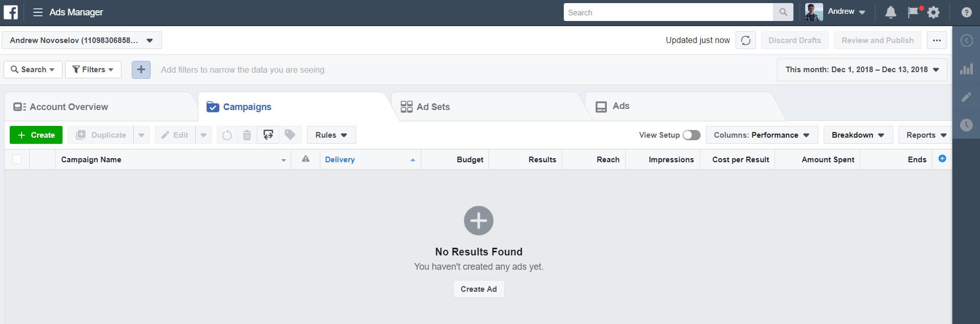Open the settings gear icon
980x324 pixels.
933,12
